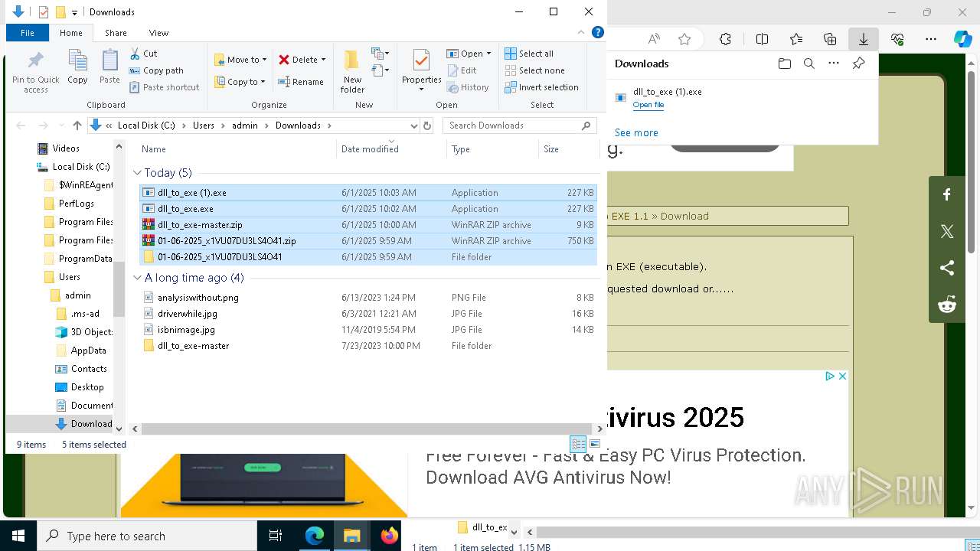980x551 pixels.
Task: Switch to the Share ribbon tab
Action: coord(116,33)
